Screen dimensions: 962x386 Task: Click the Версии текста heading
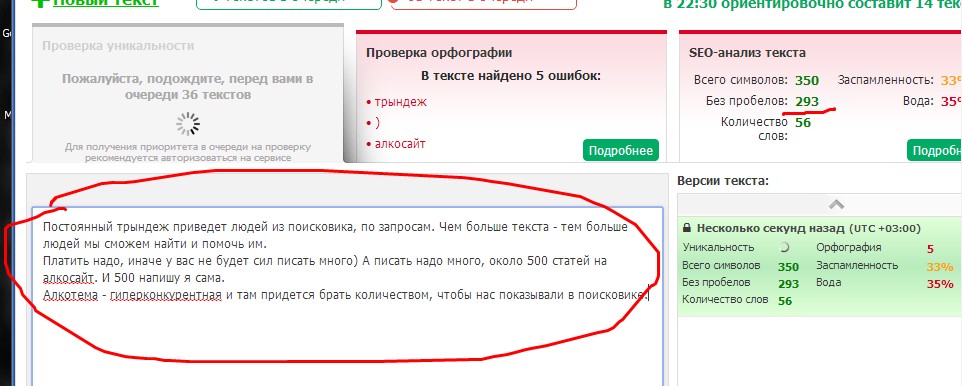(x=723, y=181)
